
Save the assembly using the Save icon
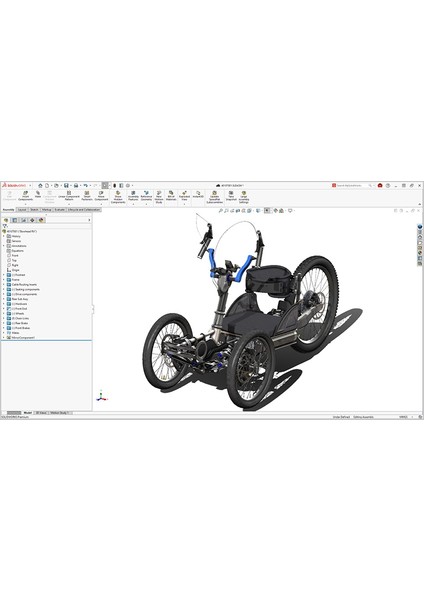66,185
